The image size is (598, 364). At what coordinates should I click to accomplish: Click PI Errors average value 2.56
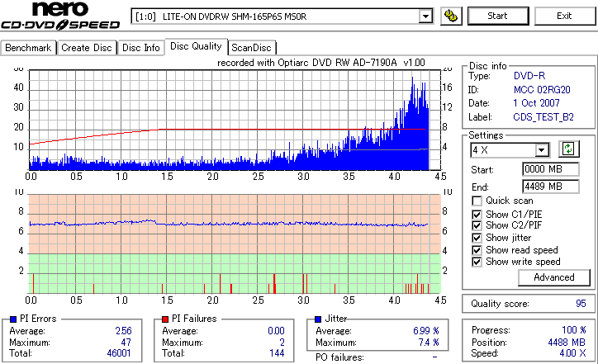[123, 331]
